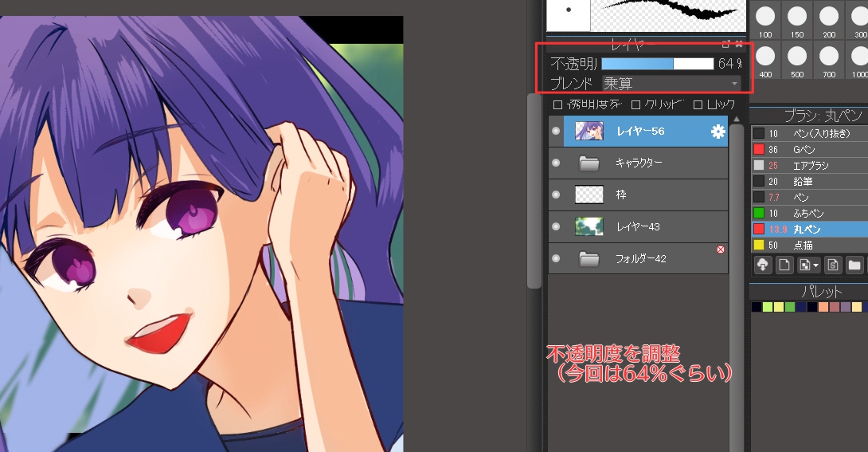Open the ブレンド mode dropdown showing 乗算
Image resolution: width=868 pixels, height=452 pixels.
pyautogui.click(x=671, y=84)
